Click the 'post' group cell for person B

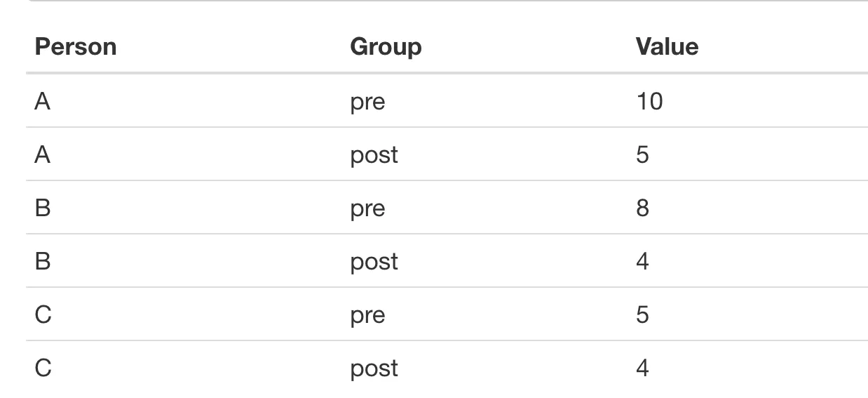tap(374, 263)
